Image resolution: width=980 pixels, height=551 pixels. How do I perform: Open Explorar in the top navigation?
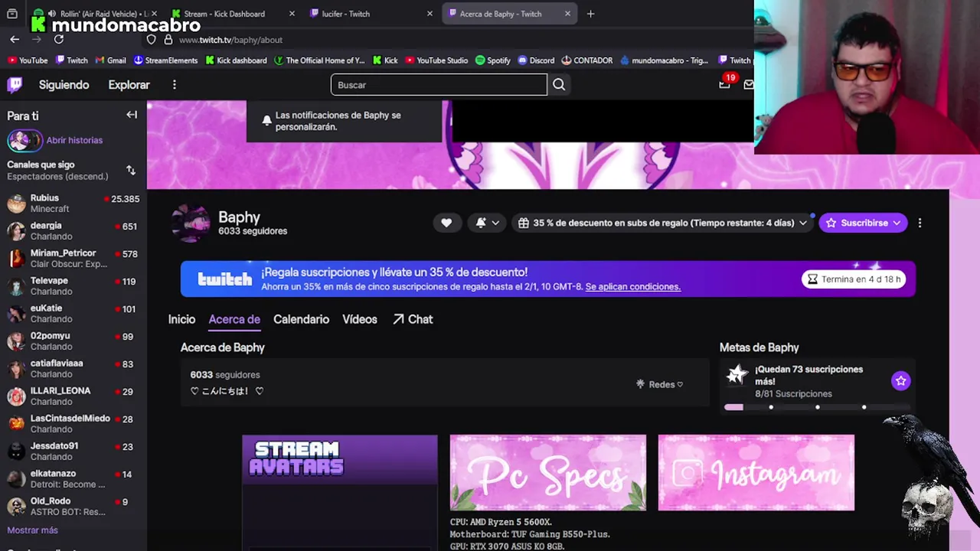pos(129,85)
